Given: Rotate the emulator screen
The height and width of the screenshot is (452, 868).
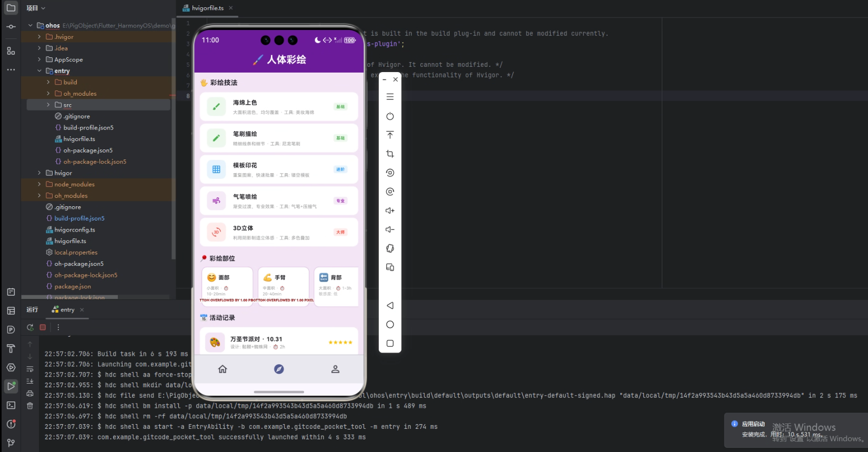Looking at the screenshot, I should (390, 248).
